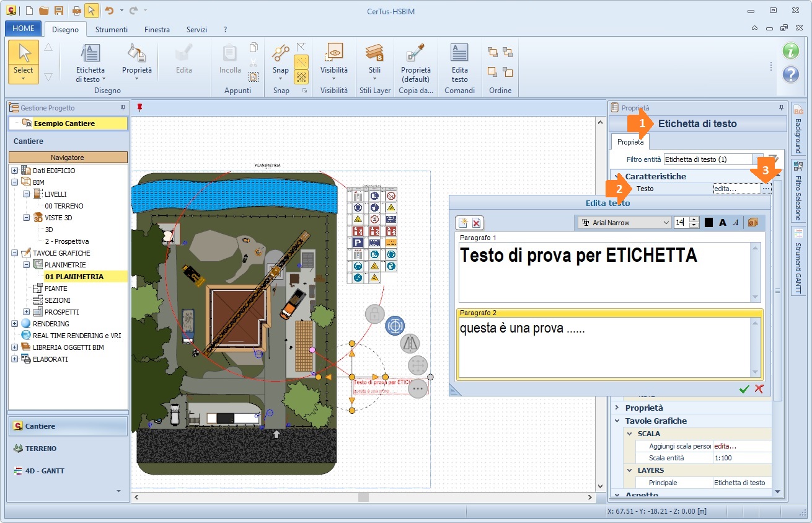
Task: Click the new paragraph icon in Edita testo
Action: [x=462, y=223]
